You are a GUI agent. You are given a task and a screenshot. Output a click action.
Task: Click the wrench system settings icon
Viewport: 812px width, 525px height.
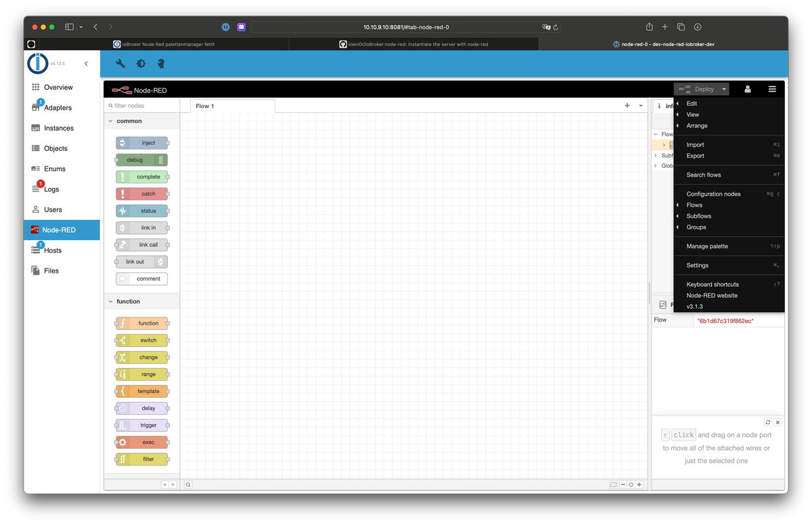click(x=120, y=64)
